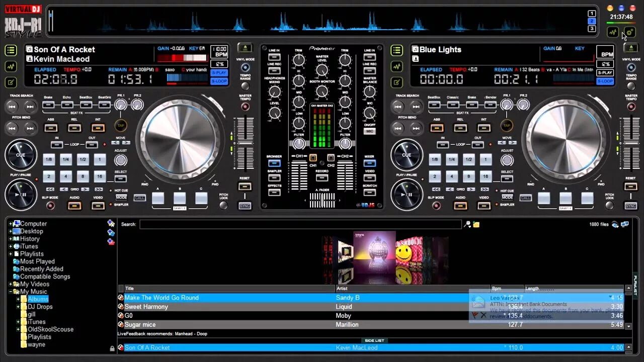Screen dimensions: 644x362
Task: Click right deck waveform icon button
Action: click(397, 66)
